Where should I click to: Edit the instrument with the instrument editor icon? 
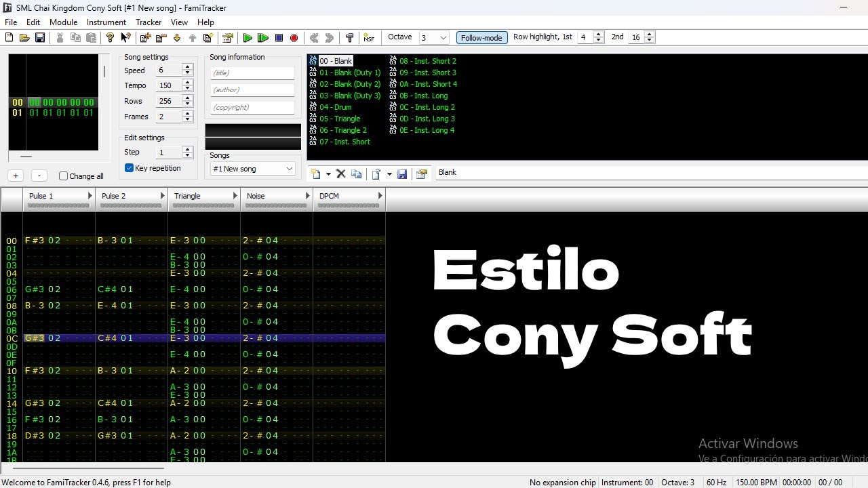[421, 174]
